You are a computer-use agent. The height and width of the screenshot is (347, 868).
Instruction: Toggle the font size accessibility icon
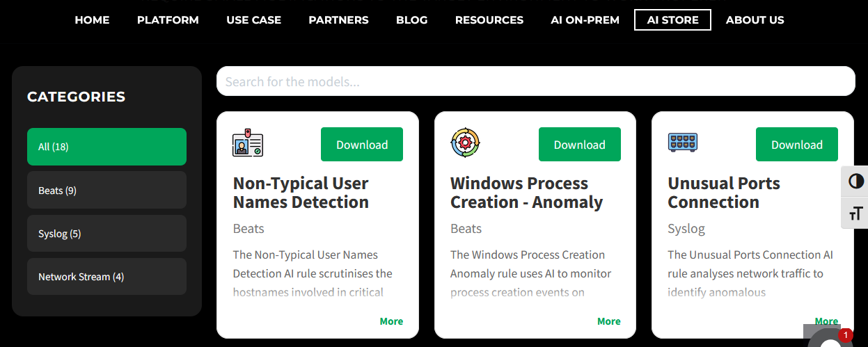click(855, 213)
